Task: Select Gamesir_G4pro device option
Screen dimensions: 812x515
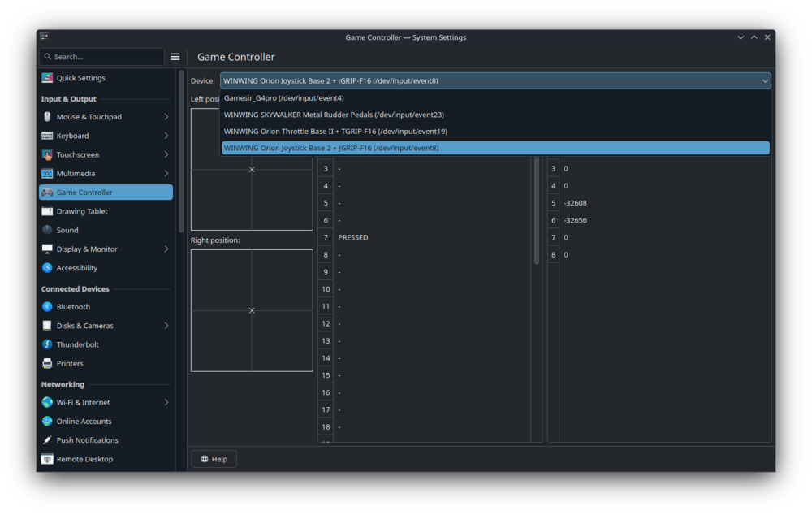Action: click(x=495, y=98)
